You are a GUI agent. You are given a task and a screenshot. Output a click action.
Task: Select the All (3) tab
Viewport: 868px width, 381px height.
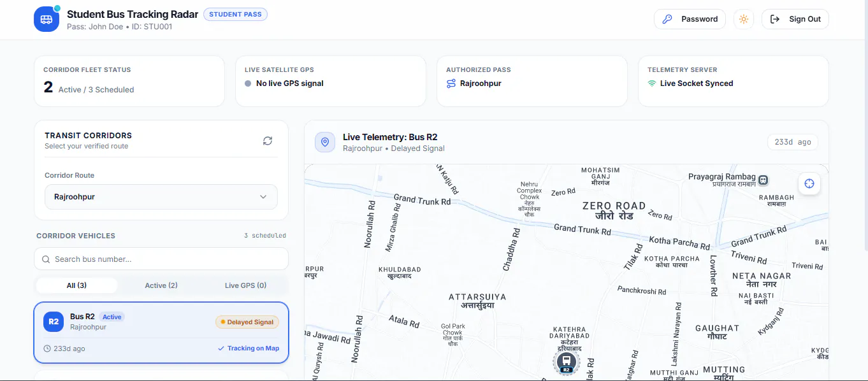coord(76,285)
